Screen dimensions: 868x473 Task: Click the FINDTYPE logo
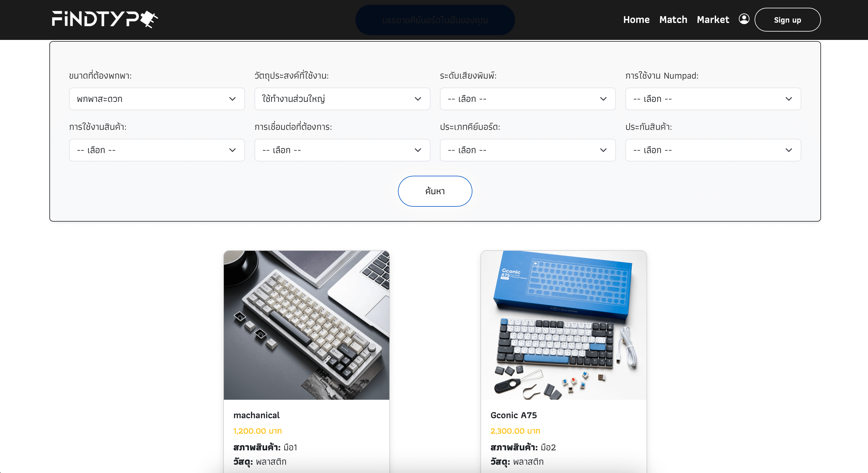pyautogui.click(x=105, y=19)
